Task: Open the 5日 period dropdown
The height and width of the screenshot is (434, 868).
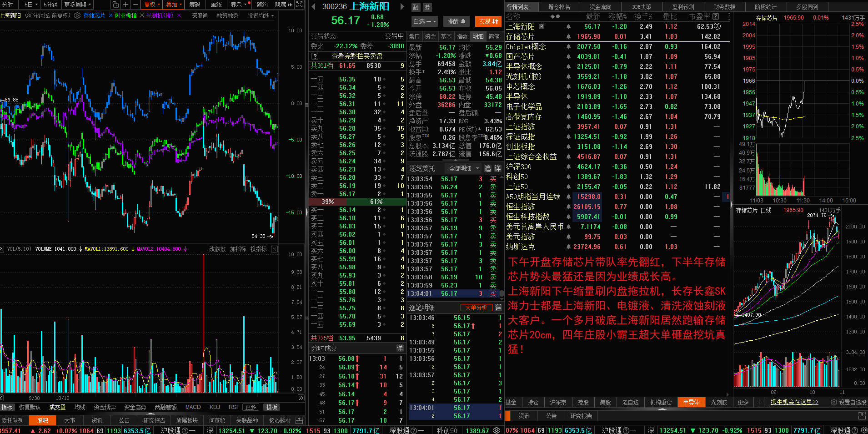Action: point(31,5)
